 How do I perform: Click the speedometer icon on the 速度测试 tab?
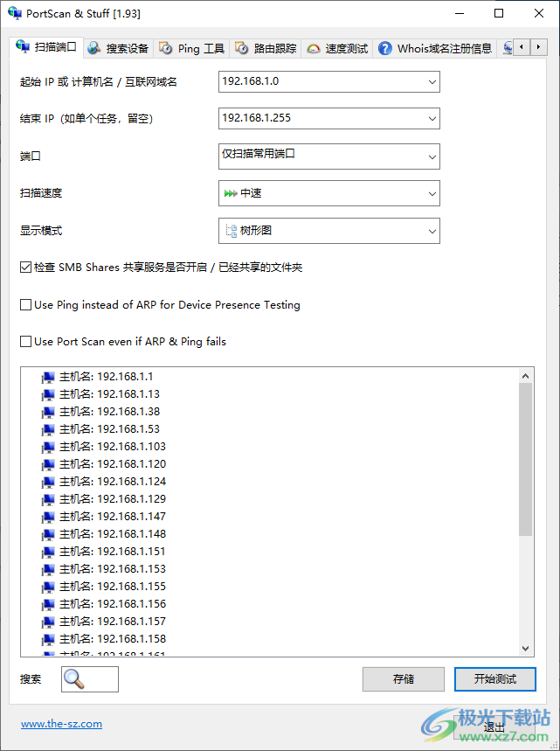pyautogui.click(x=314, y=48)
